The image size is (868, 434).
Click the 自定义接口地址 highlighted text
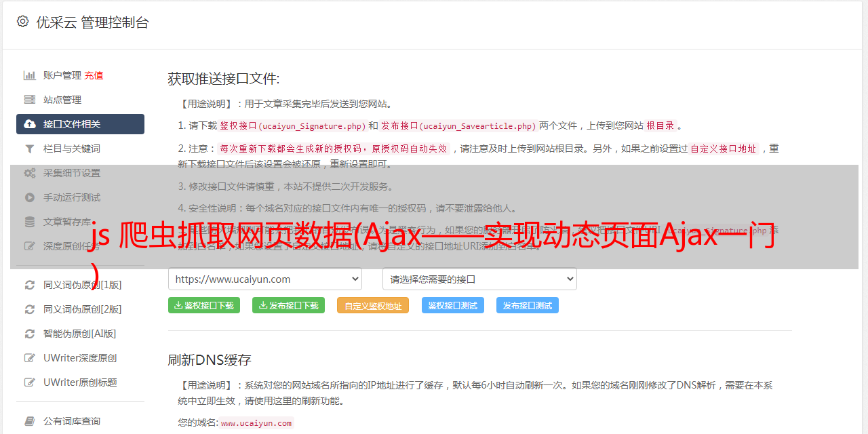point(724,149)
